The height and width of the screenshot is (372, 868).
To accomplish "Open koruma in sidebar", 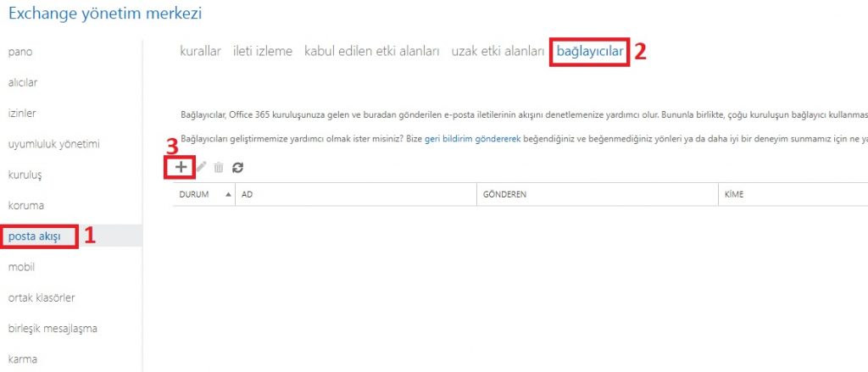I will tap(26, 206).
